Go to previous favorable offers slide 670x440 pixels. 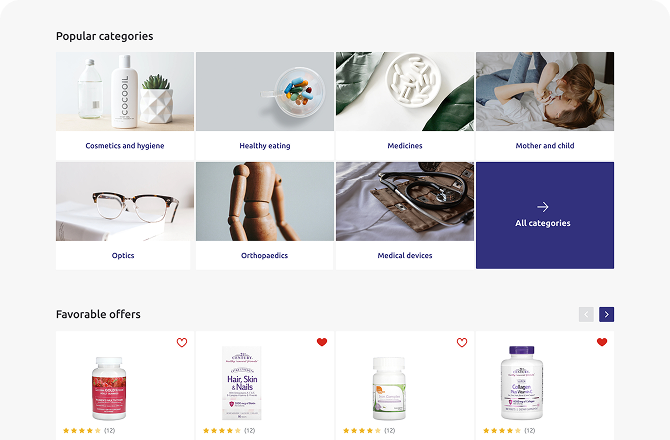pos(586,314)
